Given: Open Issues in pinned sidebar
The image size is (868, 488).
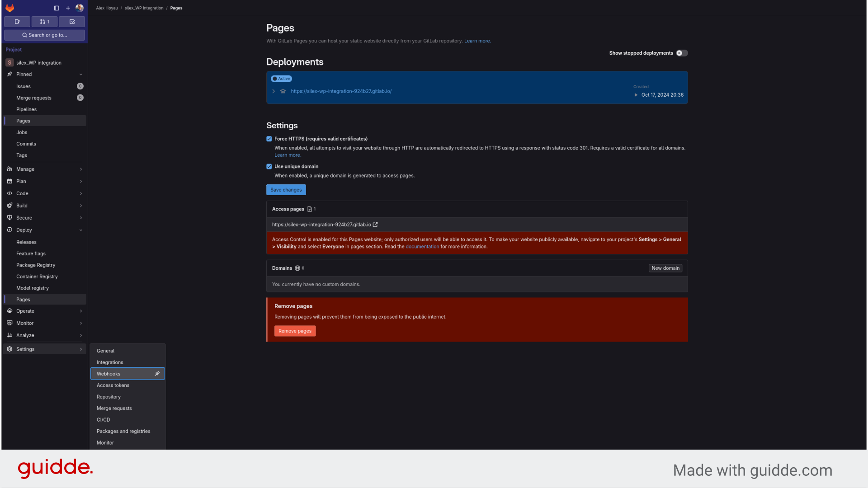Looking at the screenshot, I should [x=45, y=86].
